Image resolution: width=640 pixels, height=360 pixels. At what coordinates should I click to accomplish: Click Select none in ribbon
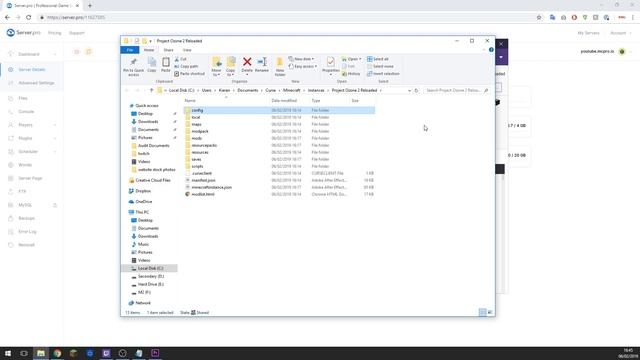click(x=380, y=67)
